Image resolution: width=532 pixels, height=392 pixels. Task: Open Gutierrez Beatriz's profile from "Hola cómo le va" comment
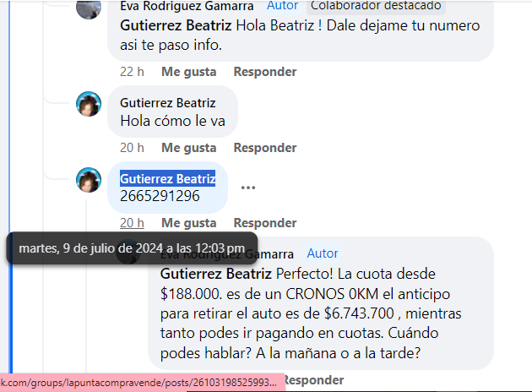coord(167,103)
